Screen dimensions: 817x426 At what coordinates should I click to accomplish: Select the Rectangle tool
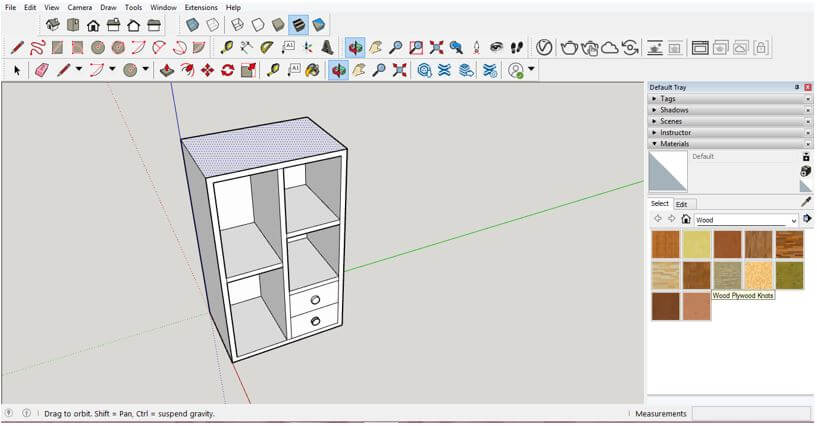[x=57, y=48]
